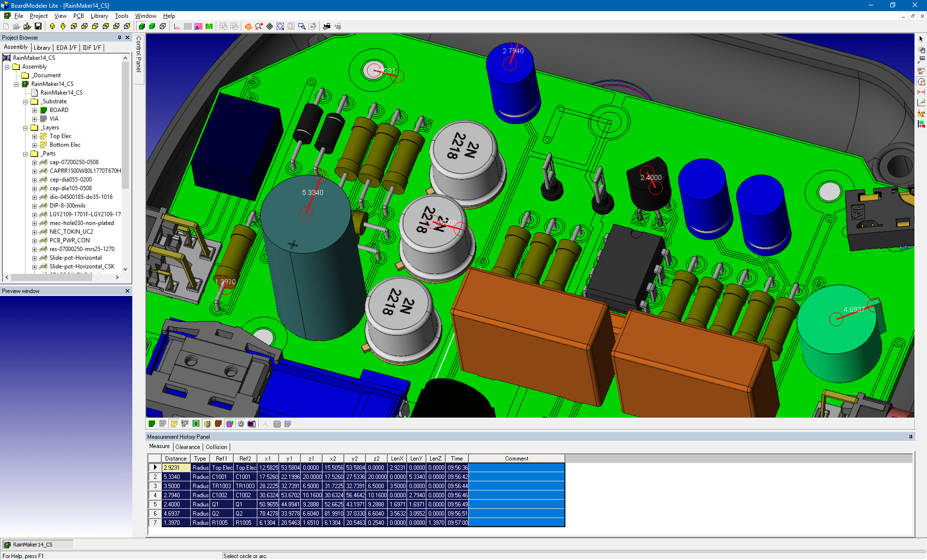Switch to the Library tab

pyautogui.click(x=42, y=47)
